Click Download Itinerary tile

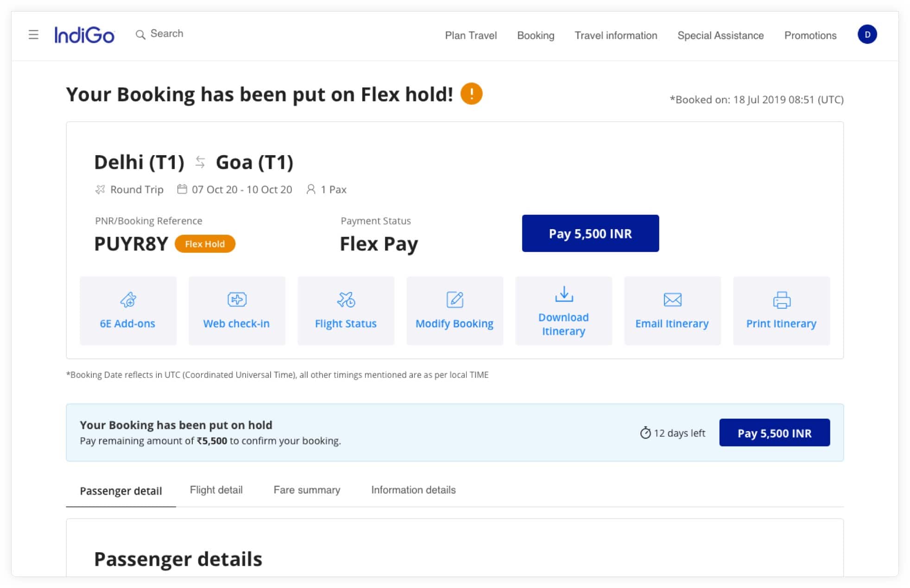[563, 311]
